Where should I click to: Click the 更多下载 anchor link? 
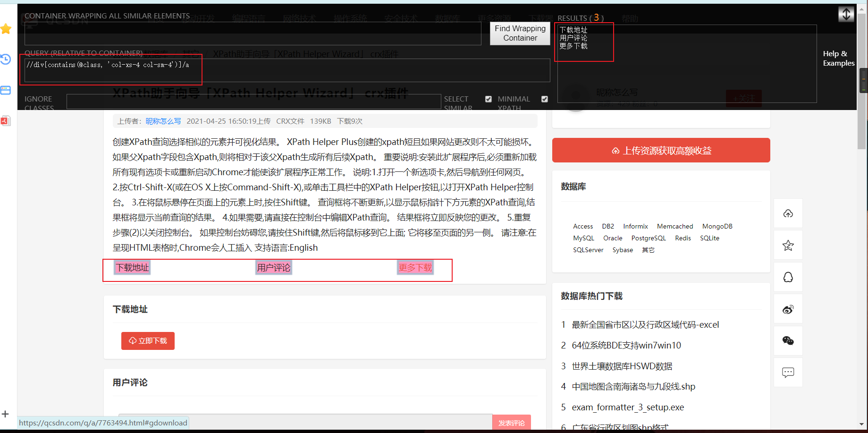(415, 268)
